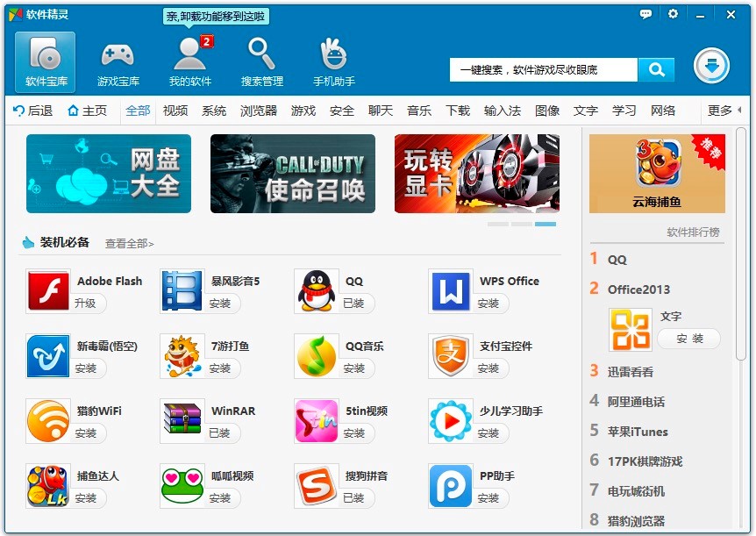The width and height of the screenshot is (756, 536).
Task: Open the feedback speech bubble icon
Action: click(645, 14)
